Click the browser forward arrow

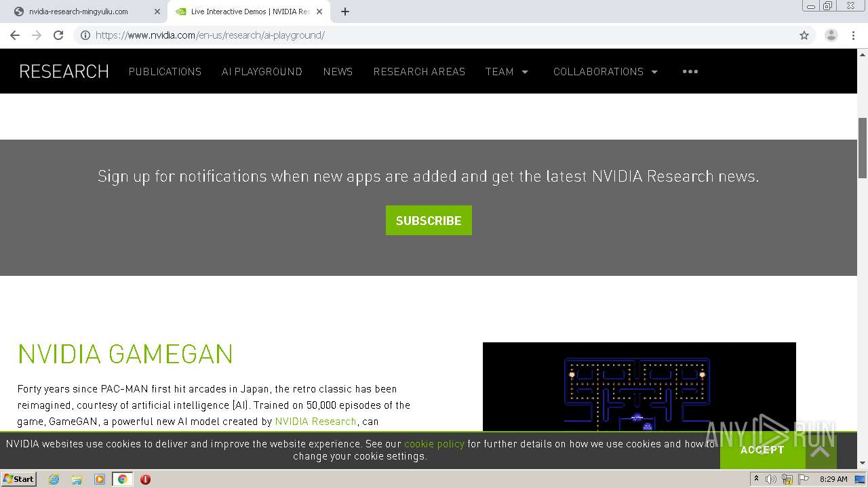tap(37, 35)
